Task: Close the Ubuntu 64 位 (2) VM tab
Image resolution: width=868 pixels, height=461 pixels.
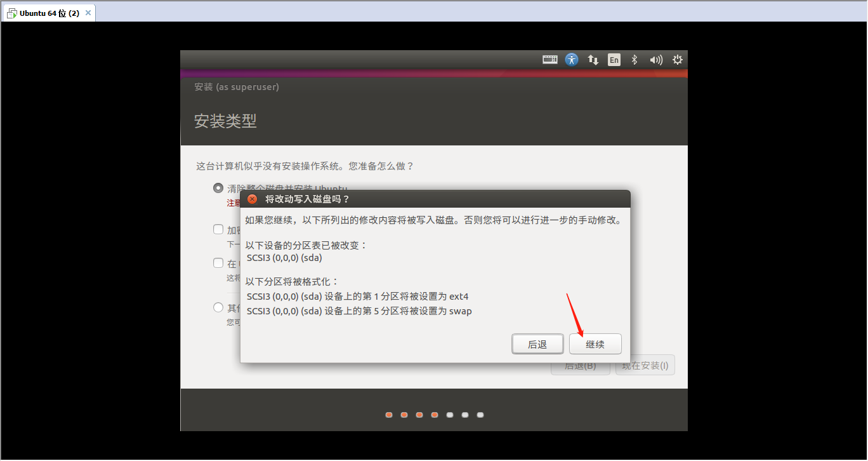Action: click(x=88, y=13)
